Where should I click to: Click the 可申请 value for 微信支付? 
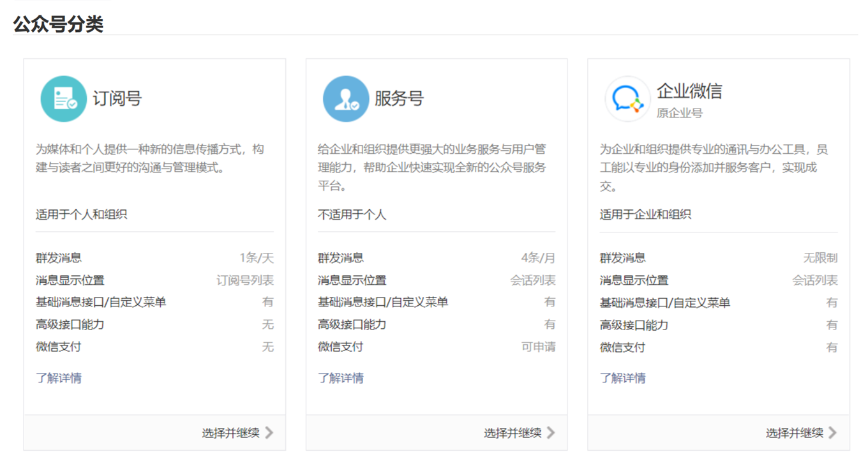pyautogui.click(x=539, y=347)
